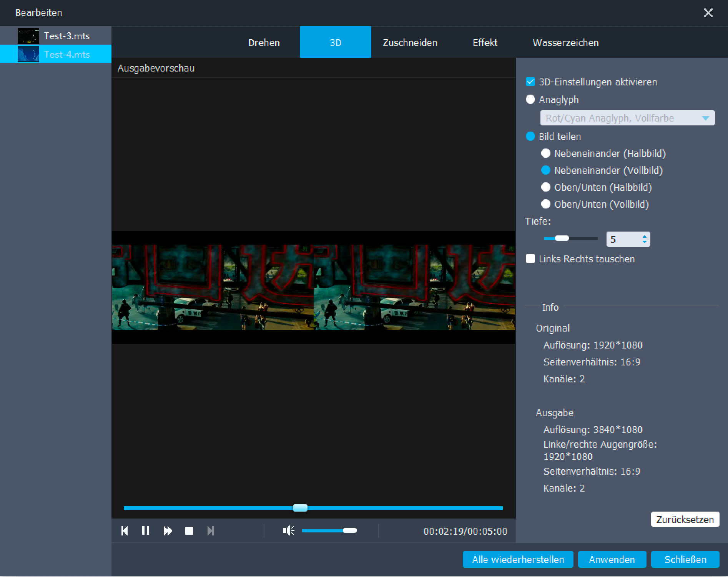Click output Auflösung: 3840*1080 text
Screen dimensions: 728x577
pyautogui.click(x=593, y=430)
